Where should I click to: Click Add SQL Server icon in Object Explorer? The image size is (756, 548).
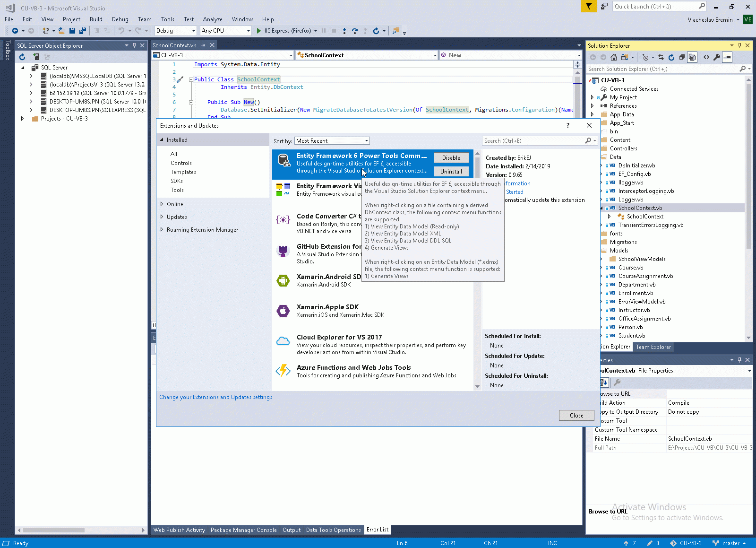pyautogui.click(x=36, y=57)
